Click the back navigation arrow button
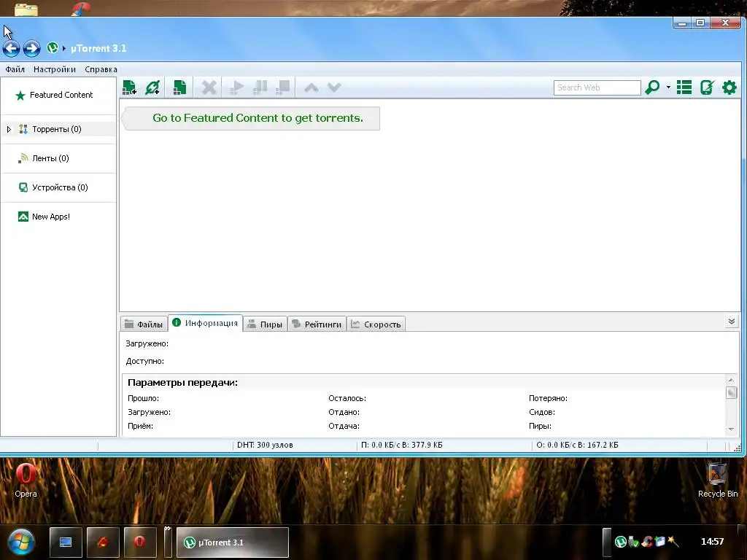The image size is (747, 560). tap(12, 48)
